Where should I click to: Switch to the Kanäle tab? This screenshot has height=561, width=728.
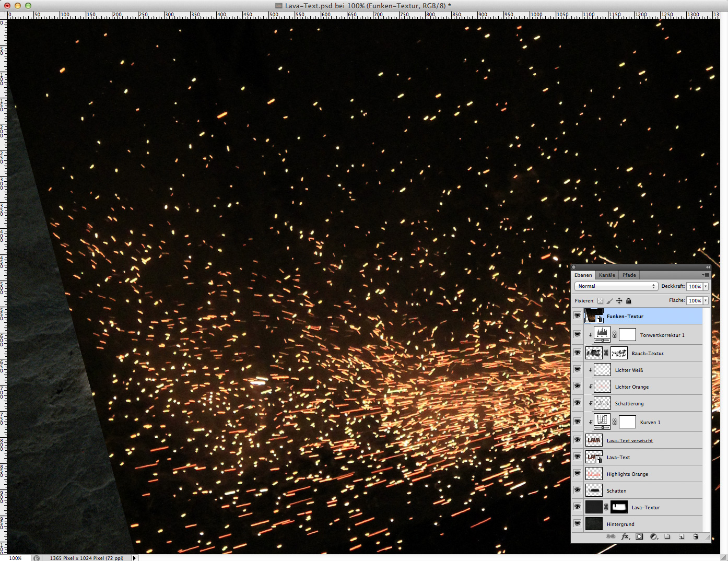click(x=606, y=275)
